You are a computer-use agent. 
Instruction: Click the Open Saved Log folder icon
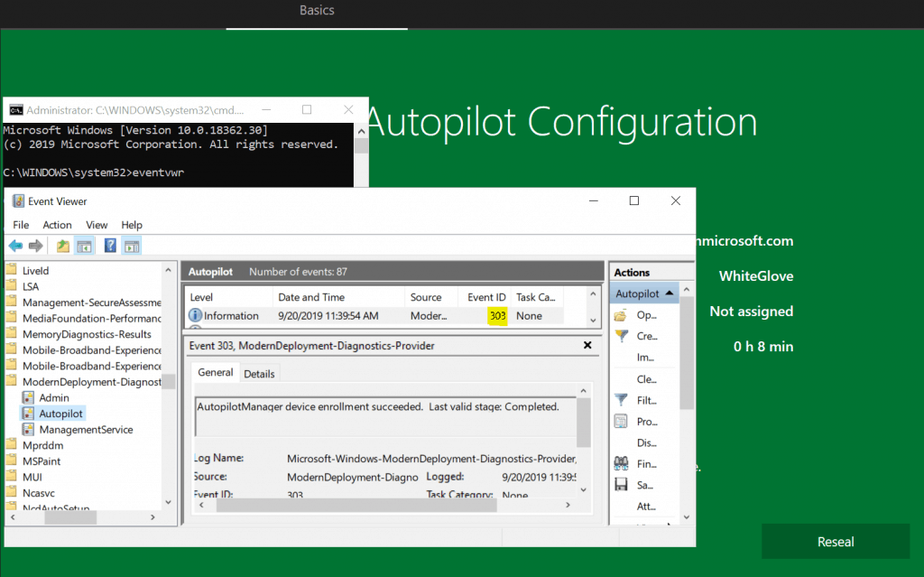[x=621, y=316]
